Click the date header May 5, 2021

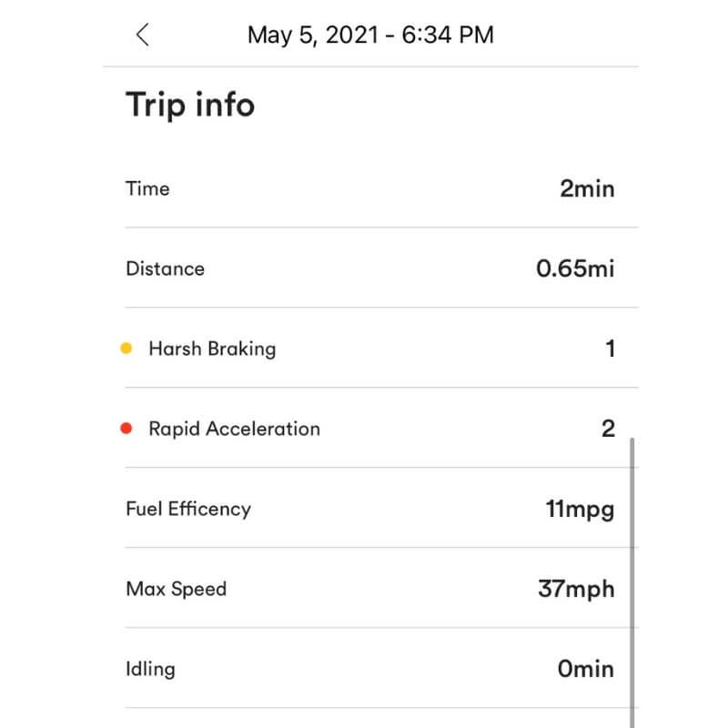coord(370,35)
